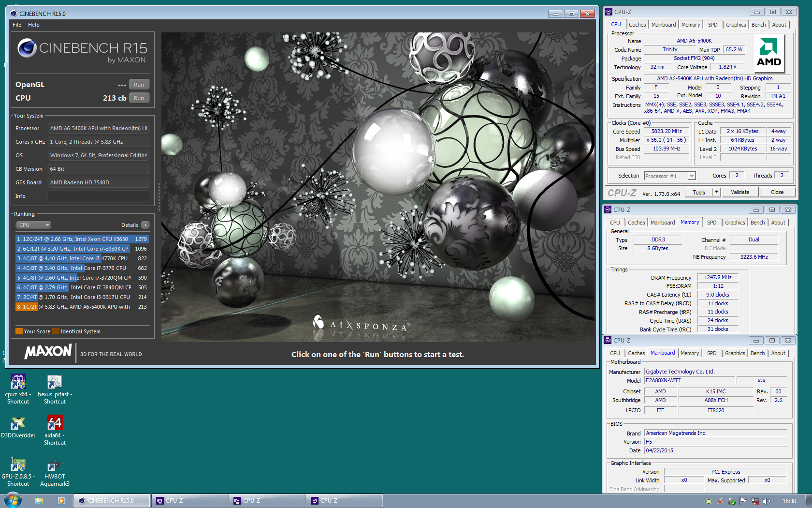The image size is (812, 508).
Task: Open Graphics tab in CPU-Z processor window
Action: point(736,25)
